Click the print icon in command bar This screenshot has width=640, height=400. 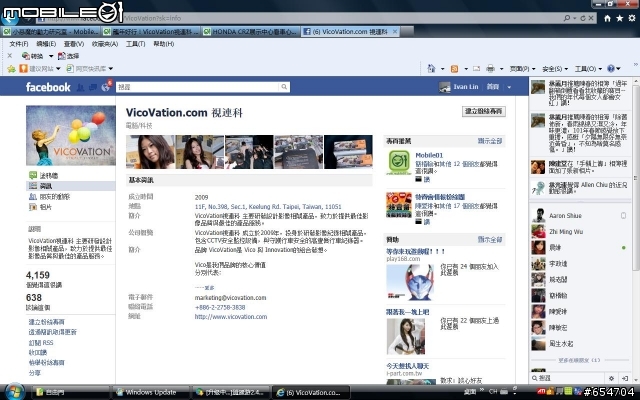point(491,69)
